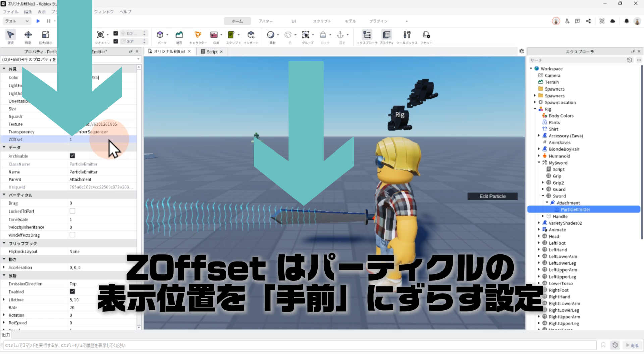
Task: Insert a Part (パーツ) from toolbar
Action: 160,35
